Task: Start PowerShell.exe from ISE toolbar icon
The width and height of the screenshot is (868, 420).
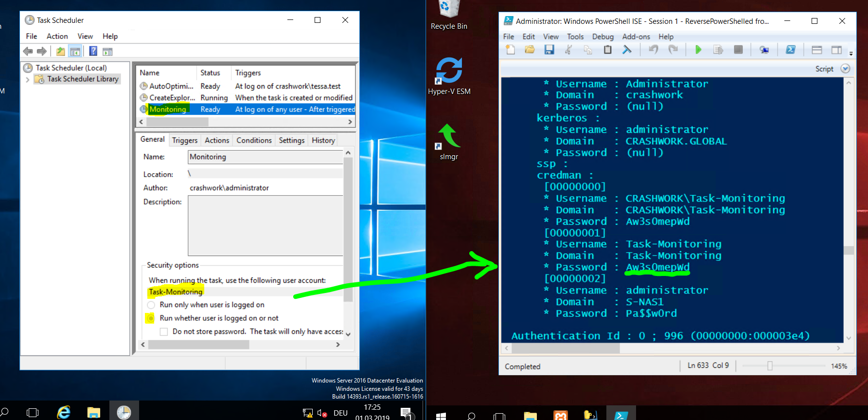Action: pyautogui.click(x=791, y=50)
